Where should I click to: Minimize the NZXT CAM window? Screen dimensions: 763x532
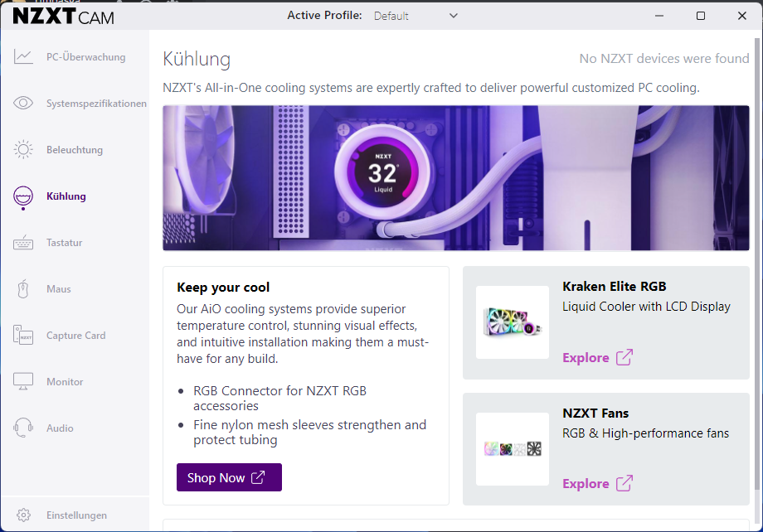pyautogui.click(x=659, y=16)
